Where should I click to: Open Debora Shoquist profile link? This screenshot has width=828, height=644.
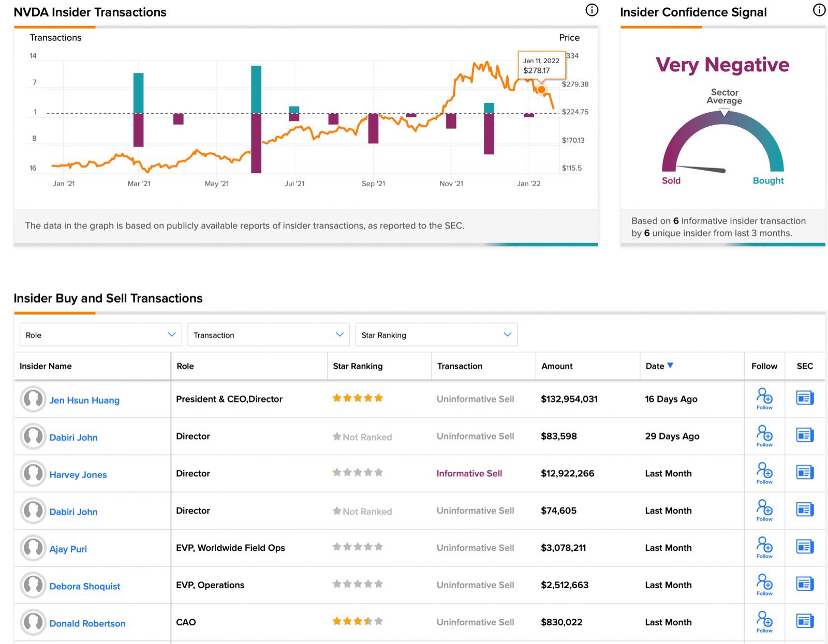pyautogui.click(x=85, y=587)
